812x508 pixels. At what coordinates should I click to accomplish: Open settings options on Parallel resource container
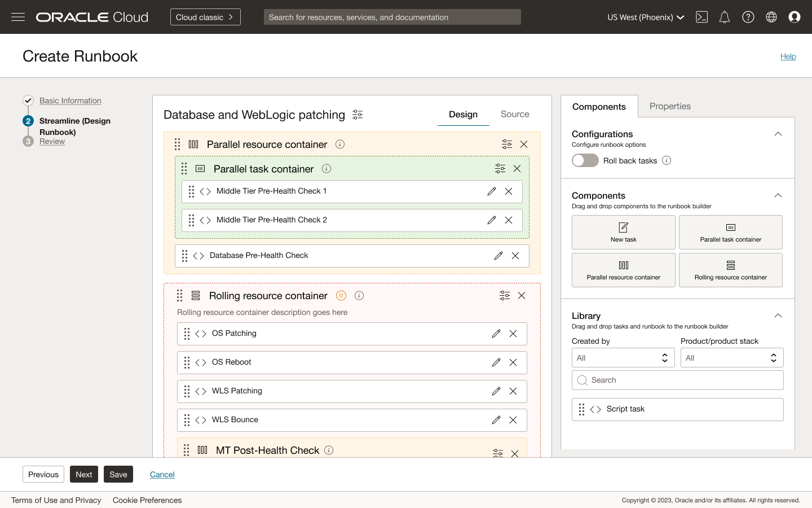click(506, 144)
